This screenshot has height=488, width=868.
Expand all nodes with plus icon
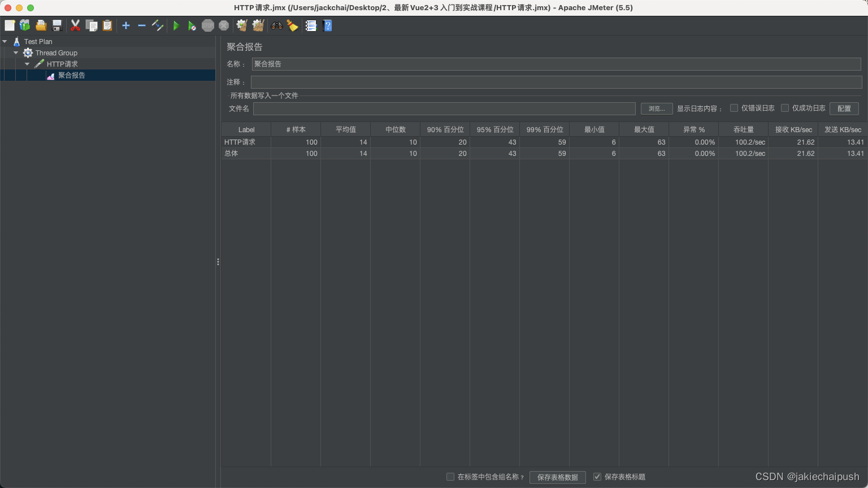pyautogui.click(x=126, y=25)
